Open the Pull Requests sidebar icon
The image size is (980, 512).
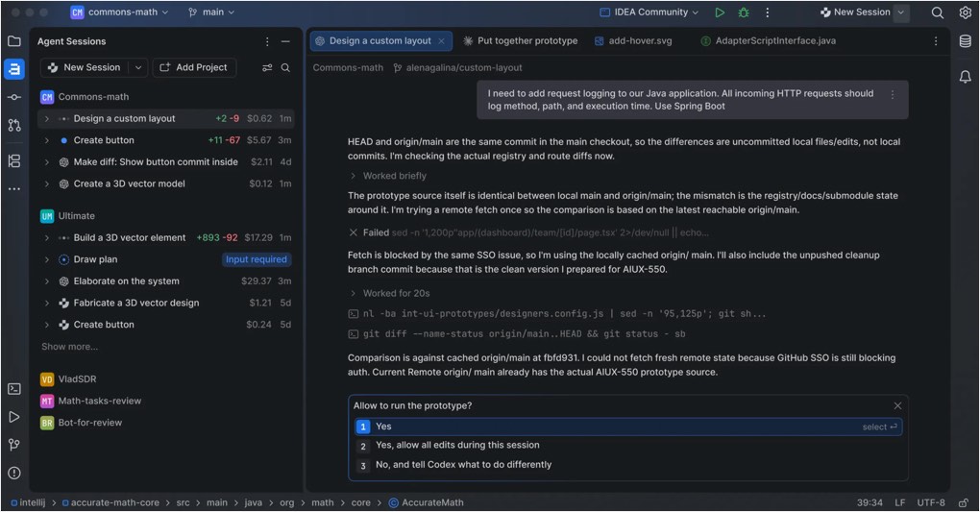pos(13,125)
